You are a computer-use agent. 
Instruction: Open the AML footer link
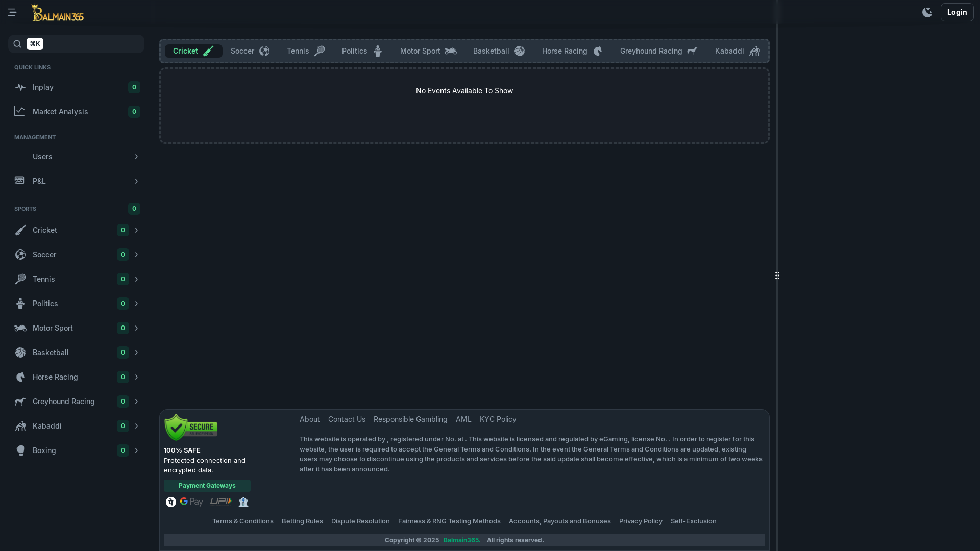(463, 419)
